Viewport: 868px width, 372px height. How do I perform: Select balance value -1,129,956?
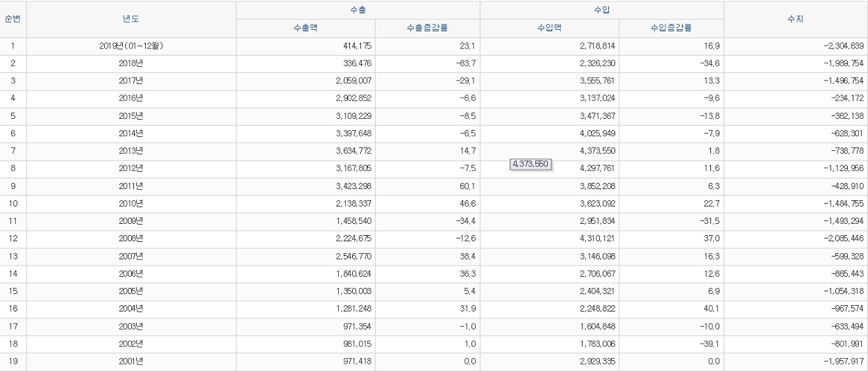tap(844, 169)
